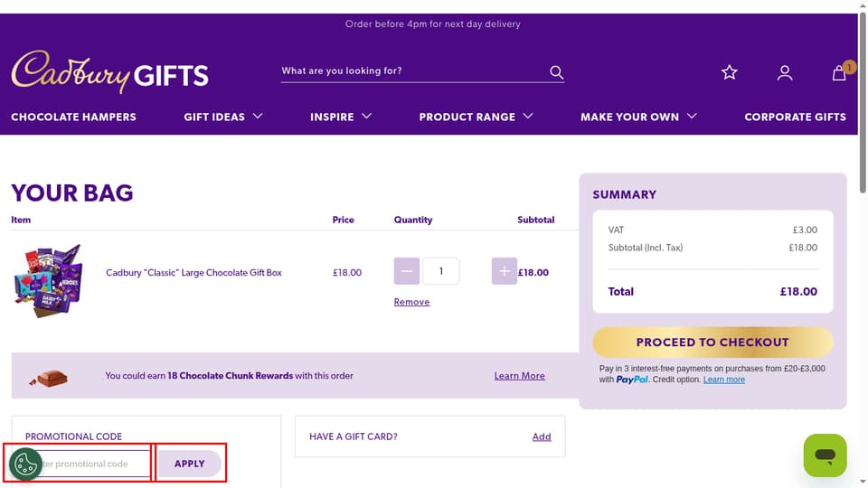Click the quantity input field
Image resolution: width=868 pixels, height=488 pixels.
(x=440, y=271)
